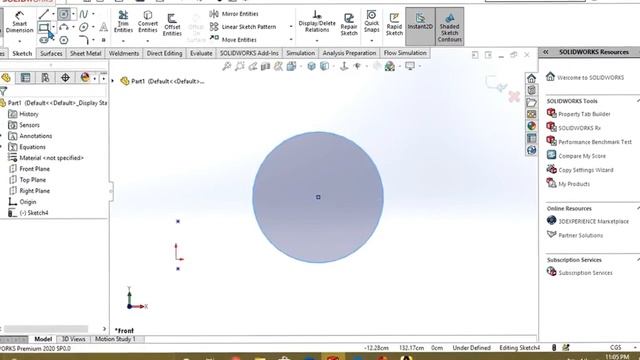Screen dimensions: 640x360
Task: Use Mirror Entities command
Action: 234,14
